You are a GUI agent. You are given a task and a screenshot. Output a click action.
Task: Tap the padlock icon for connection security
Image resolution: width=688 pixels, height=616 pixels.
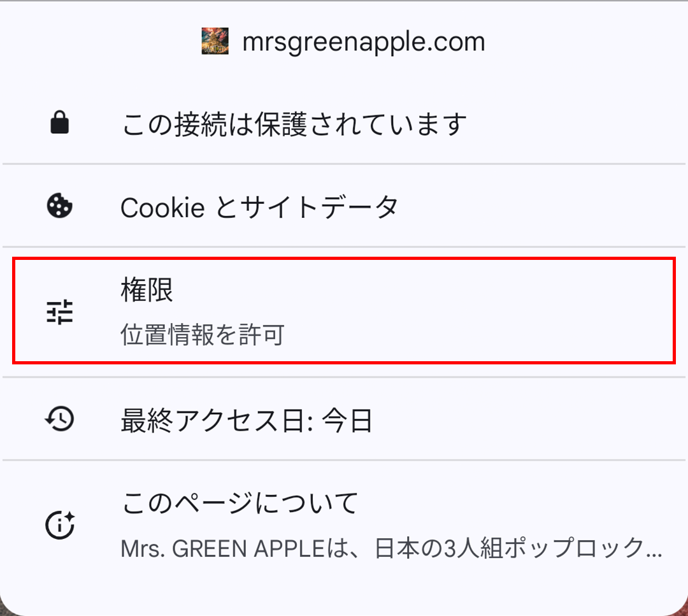[59, 124]
